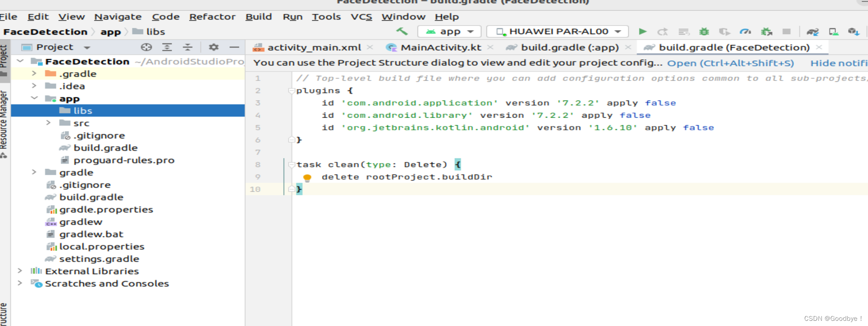Expand the .gradle folder
This screenshot has width=868, height=326.
point(34,74)
